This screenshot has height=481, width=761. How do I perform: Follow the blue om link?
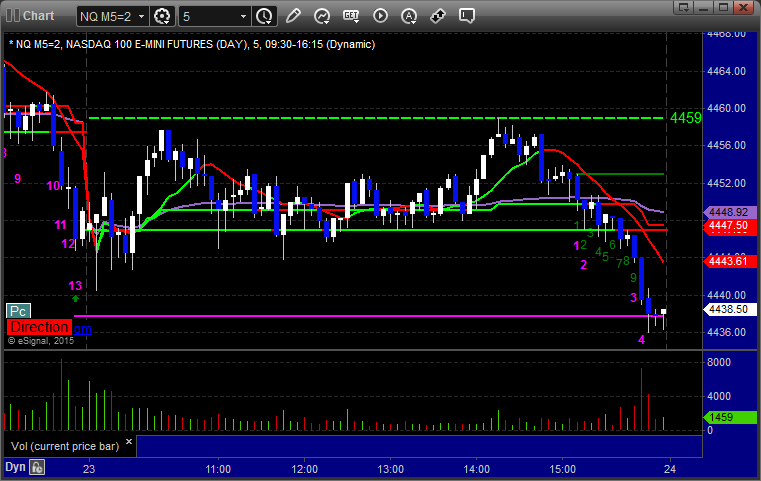click(82, 329)
